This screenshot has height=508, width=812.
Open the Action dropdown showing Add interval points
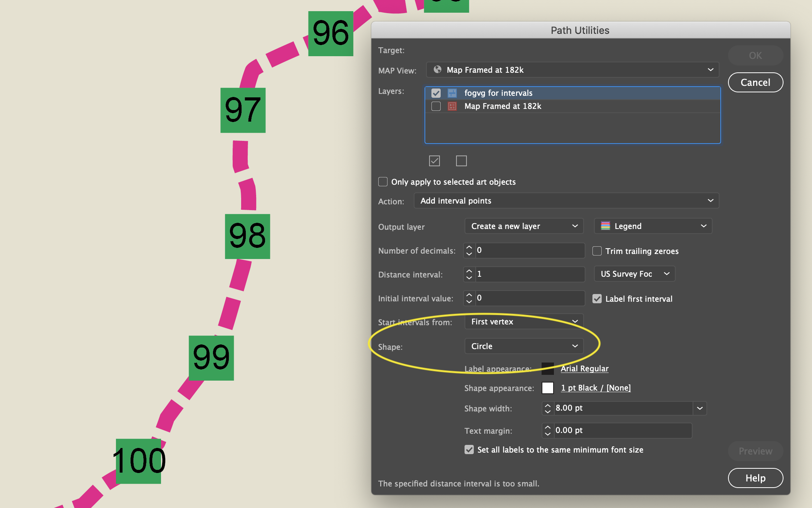(x=567, y=201)
